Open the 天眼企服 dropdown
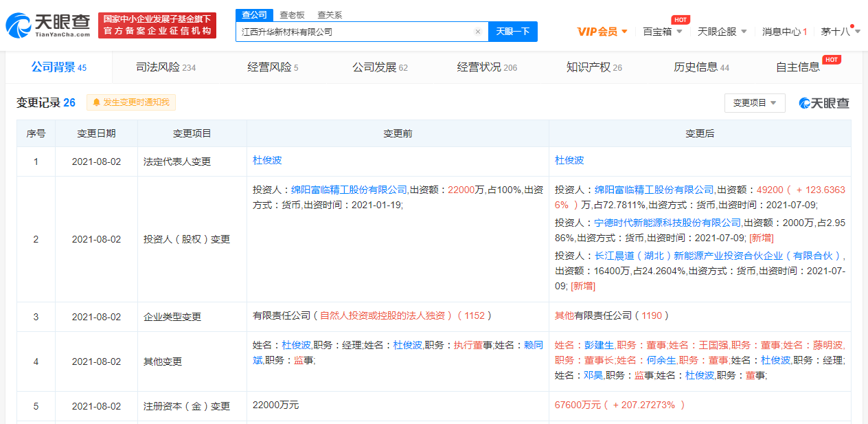 pos(721,32)
